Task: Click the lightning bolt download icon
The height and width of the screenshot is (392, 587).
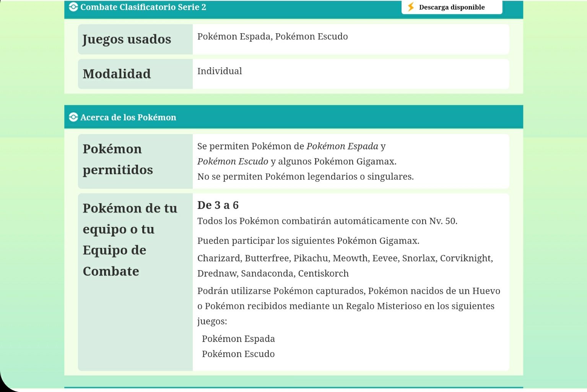Action: [411, 7]
